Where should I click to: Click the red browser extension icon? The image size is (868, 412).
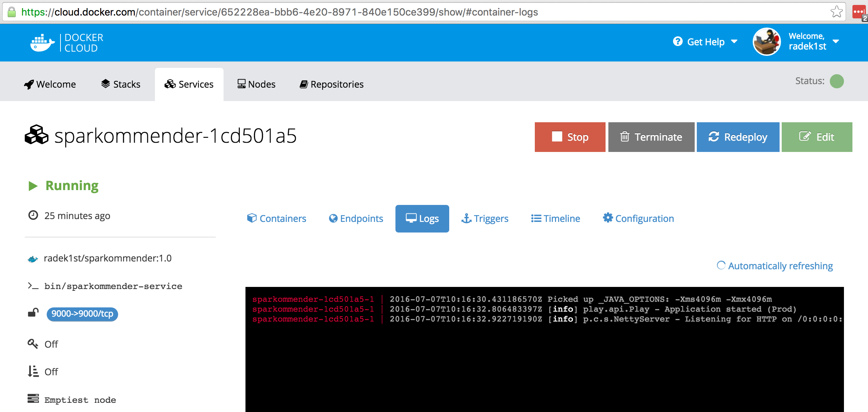point(859,12)
